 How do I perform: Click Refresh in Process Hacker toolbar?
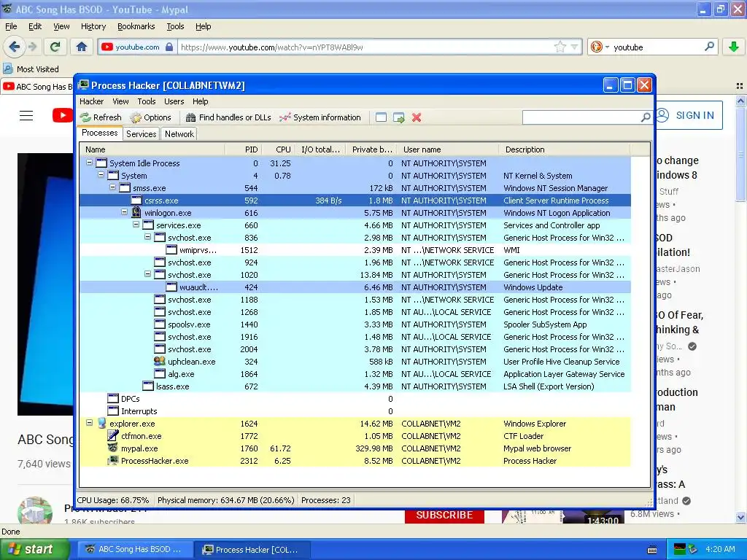point(101,117)
